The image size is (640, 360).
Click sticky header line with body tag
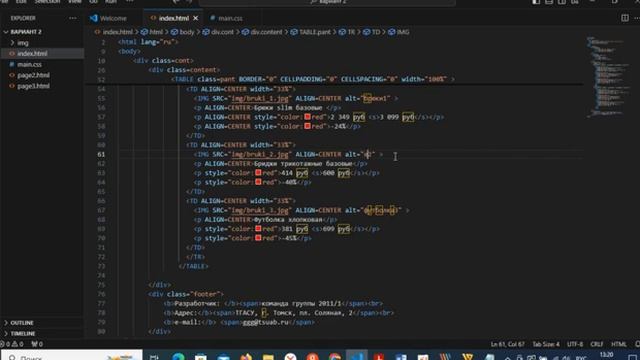tap(129, 51)
